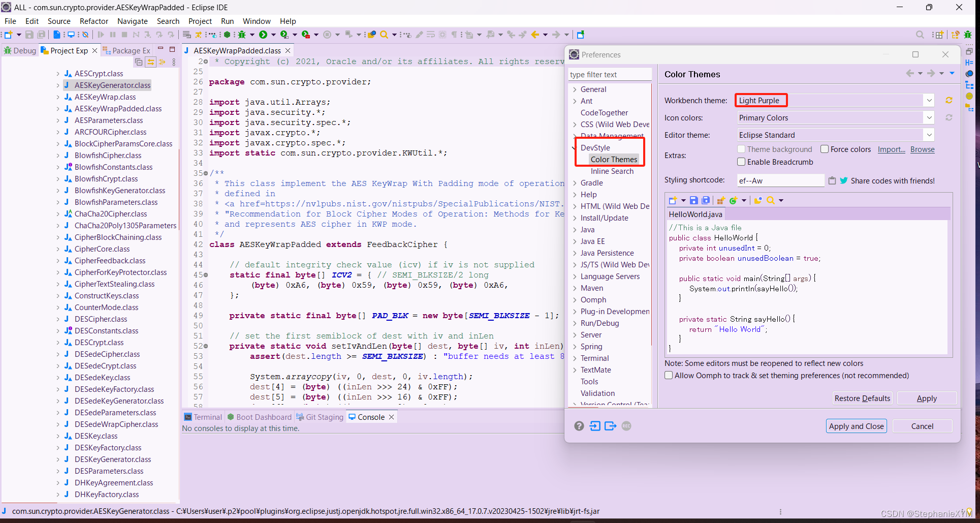Click the Apply and Close button
The image size is (980, 523).
(856, 426)
